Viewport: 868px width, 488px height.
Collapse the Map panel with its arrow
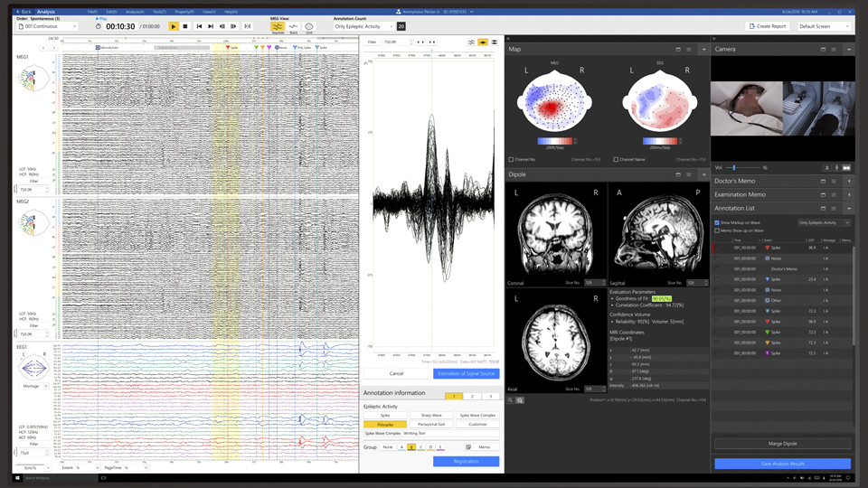(x=703, y=49)
